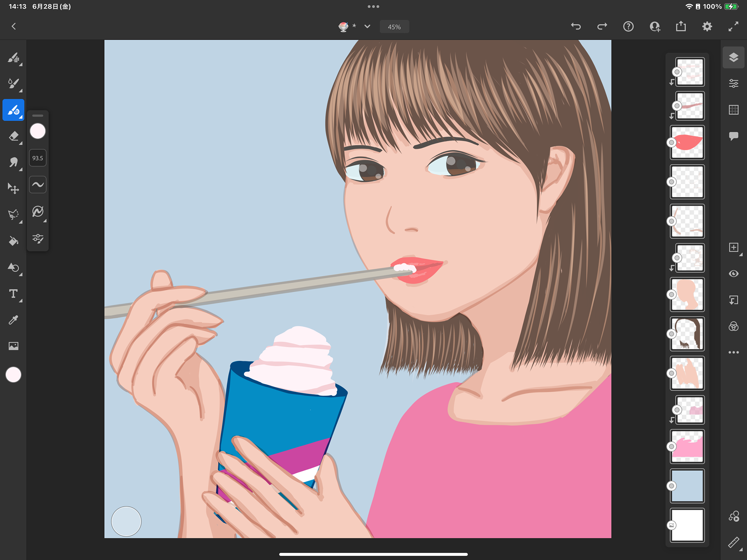Tap the Wi-Fi status icon

pos(689,7)
